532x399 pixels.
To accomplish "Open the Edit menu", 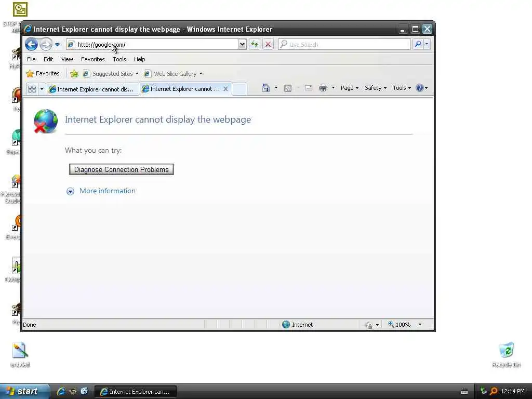I will pyautogui.click(x=48, y=59).
